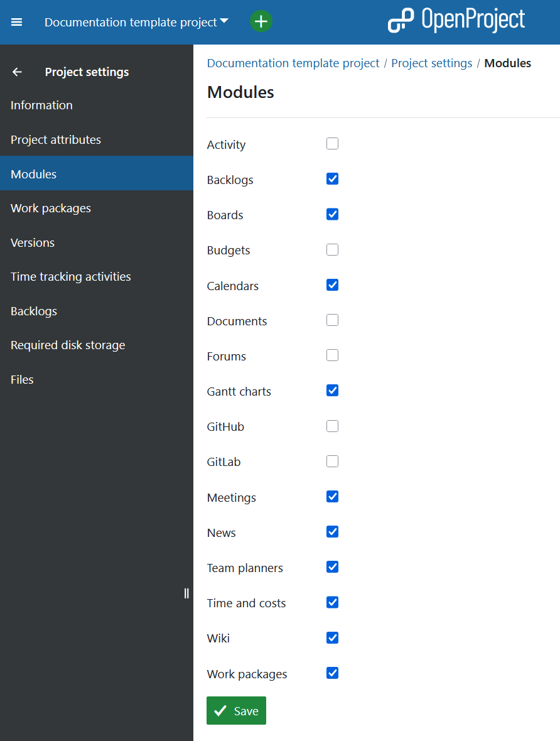Enable the Budgets module checkbox
The image size is (560, 741).
coord(332,249)
